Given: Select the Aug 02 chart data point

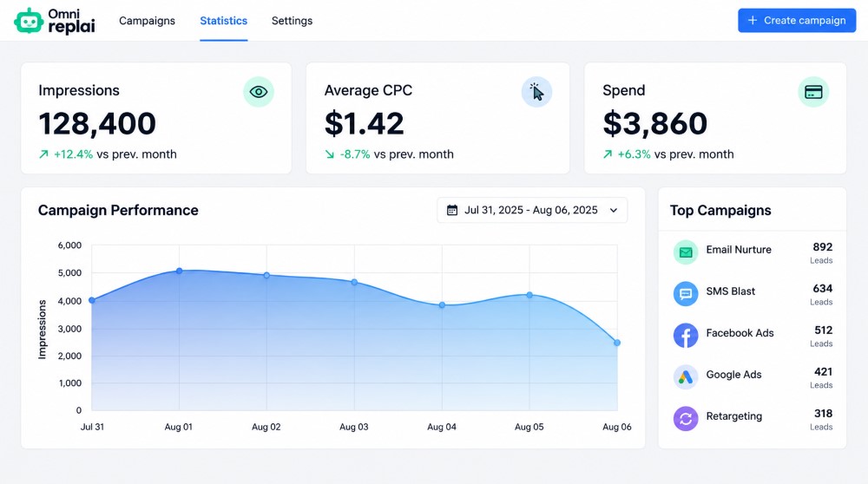Looking at the screenshot, I should click(266, 275).
